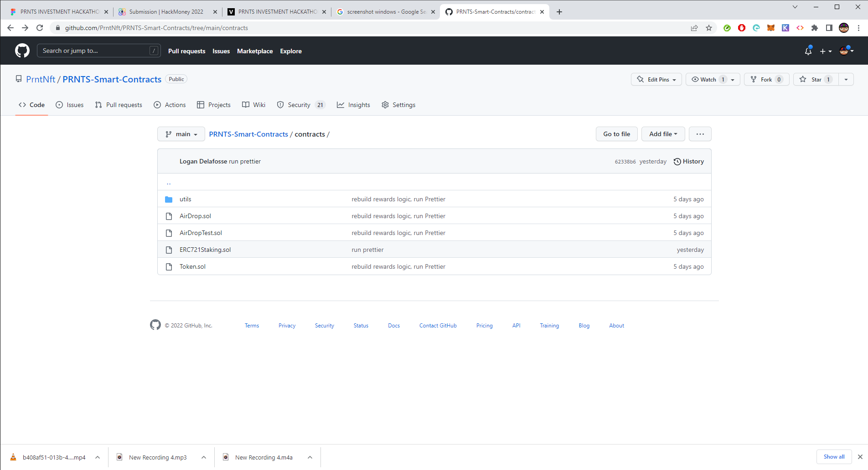The width and height of the screenshot is (868, 470).
Task: Reload the page with refresh icon
Action: coord(40,28)
